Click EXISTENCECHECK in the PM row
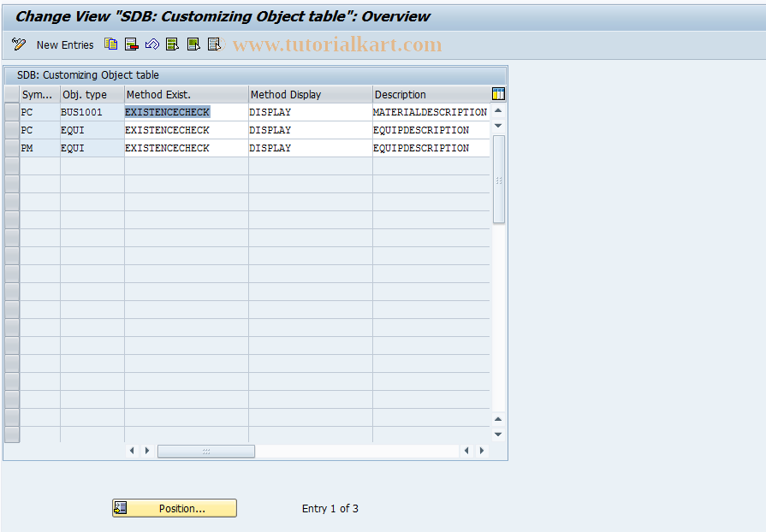 coord(186,148)
